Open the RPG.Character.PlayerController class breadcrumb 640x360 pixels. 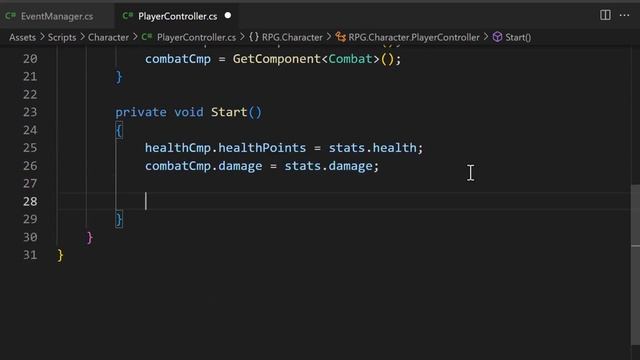[x=414, y=37]
